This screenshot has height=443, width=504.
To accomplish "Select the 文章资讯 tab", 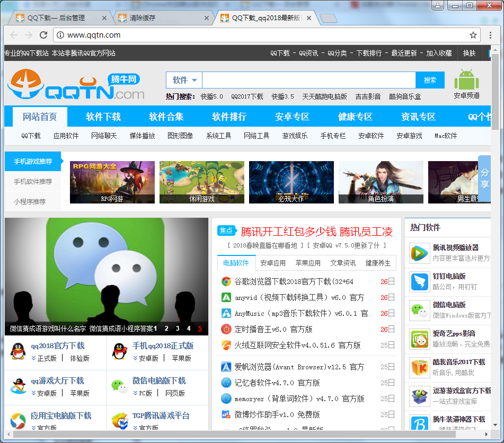I will point(343,263).
